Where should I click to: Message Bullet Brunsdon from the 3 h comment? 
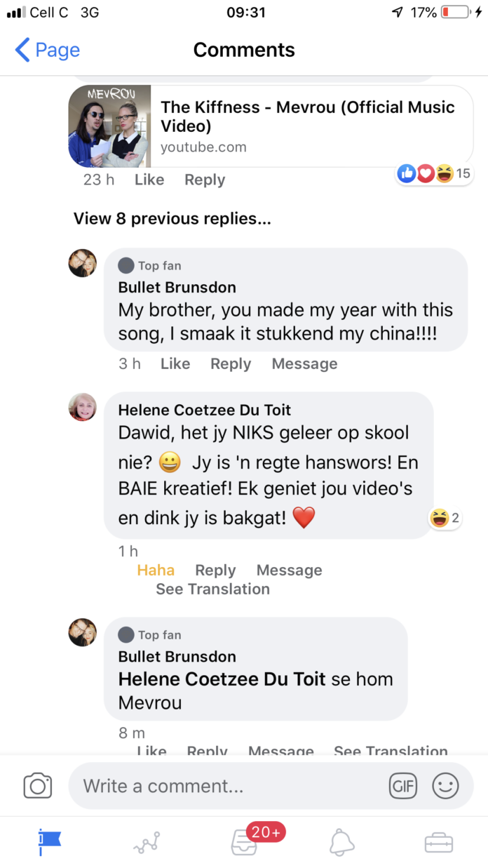(304, 363)
